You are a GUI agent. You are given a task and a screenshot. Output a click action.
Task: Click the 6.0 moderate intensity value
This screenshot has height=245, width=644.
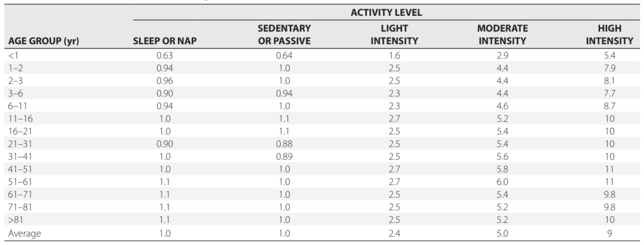point(502,183)
